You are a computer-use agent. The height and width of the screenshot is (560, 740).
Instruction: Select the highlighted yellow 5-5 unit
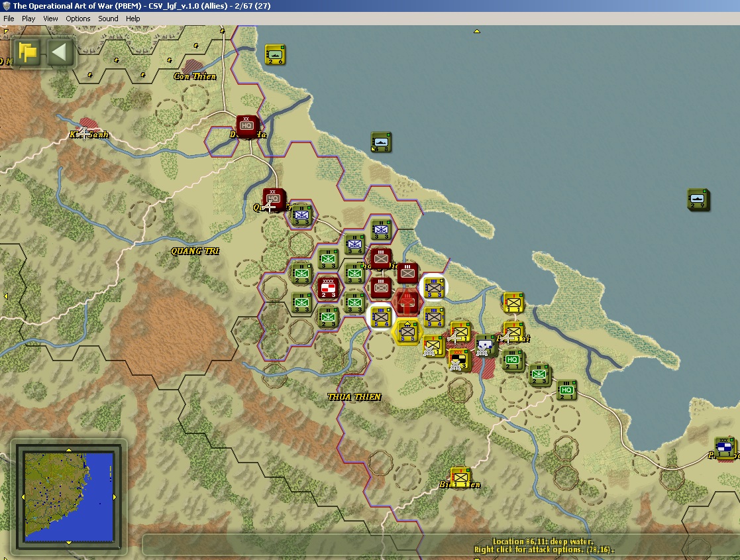click(407, 332)
